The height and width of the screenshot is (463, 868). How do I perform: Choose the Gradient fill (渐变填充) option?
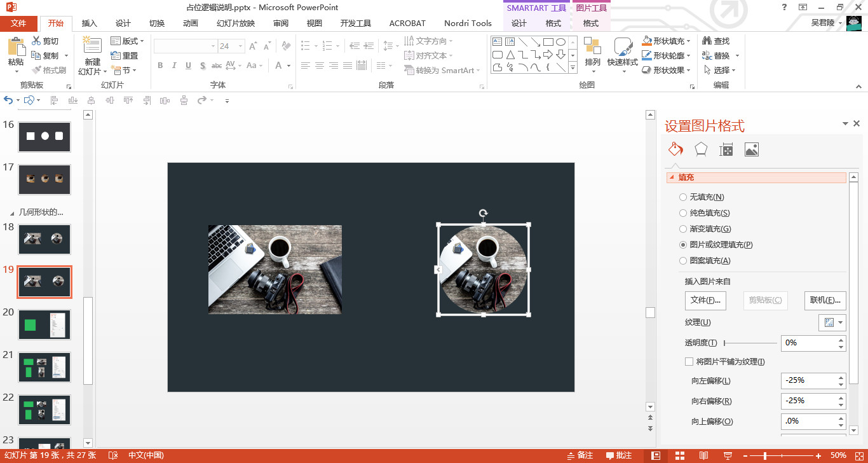click(x=683, y=229)
